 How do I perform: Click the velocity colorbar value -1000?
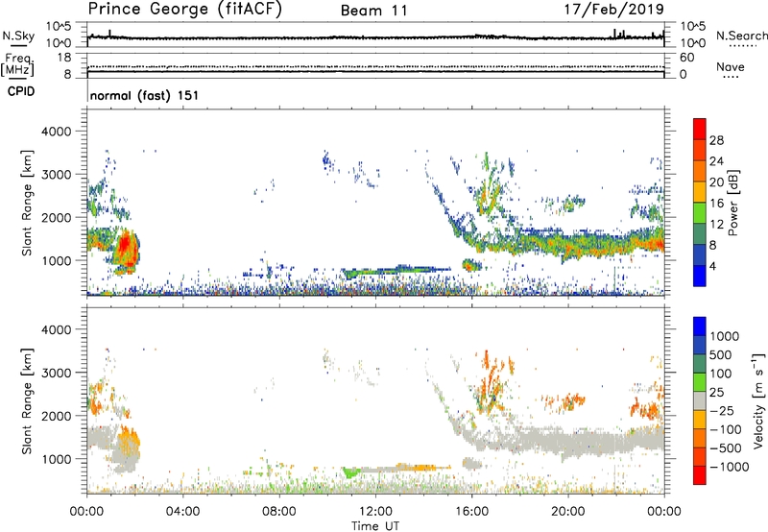click(730, 467)
